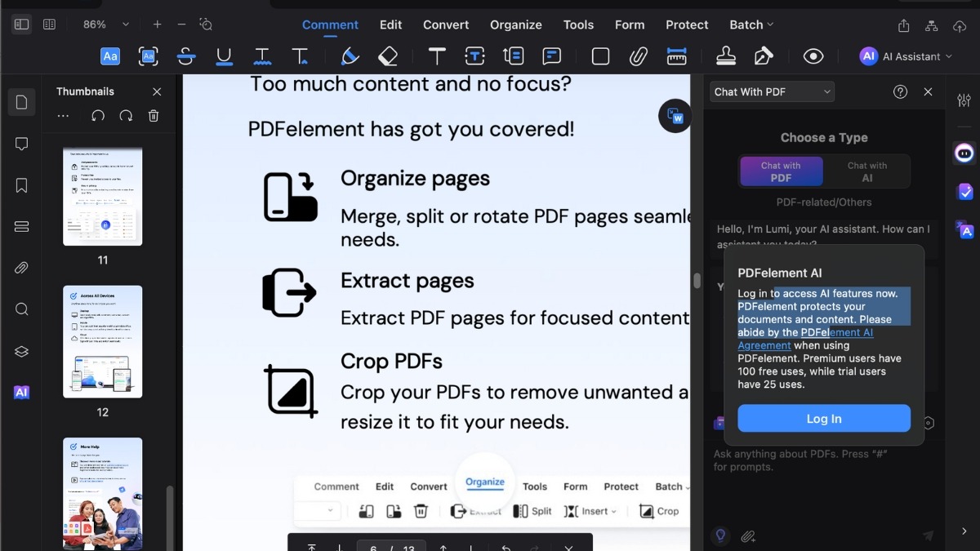Choose the Chat with PDF type

tap(781, 171)
